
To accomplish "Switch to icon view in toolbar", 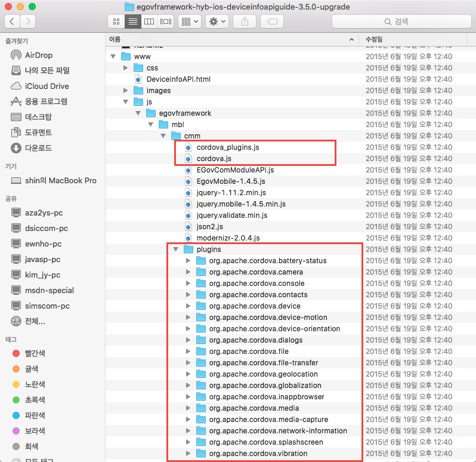I will coord(116,21).
